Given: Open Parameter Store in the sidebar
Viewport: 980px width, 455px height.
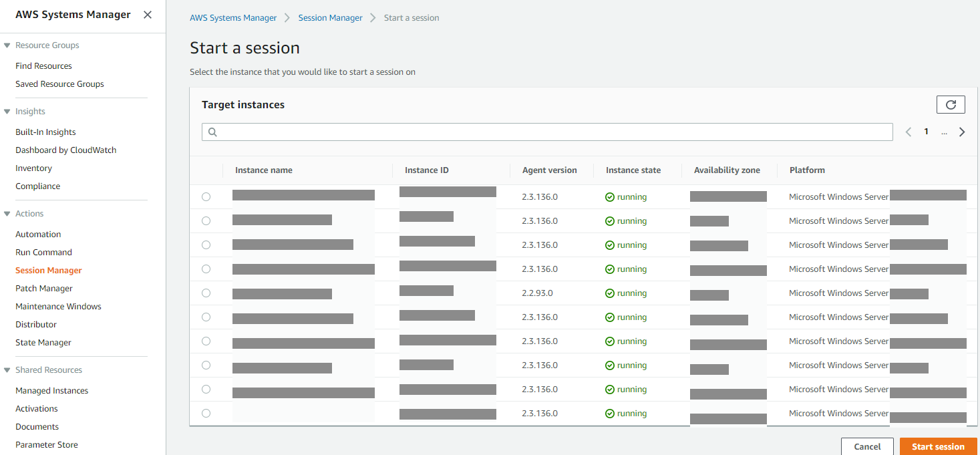Looking at the screenshot, I should [x=46, y=444].
